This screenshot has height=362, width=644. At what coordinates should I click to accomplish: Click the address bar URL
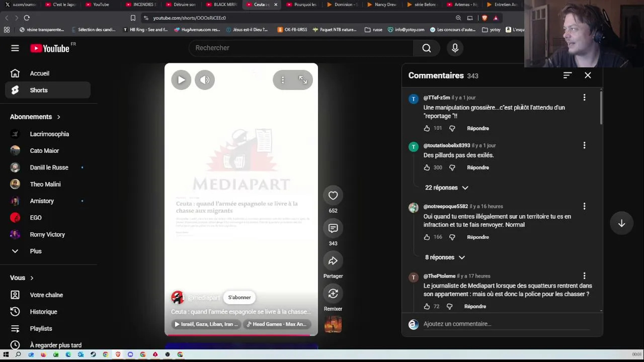click(189, 18)
